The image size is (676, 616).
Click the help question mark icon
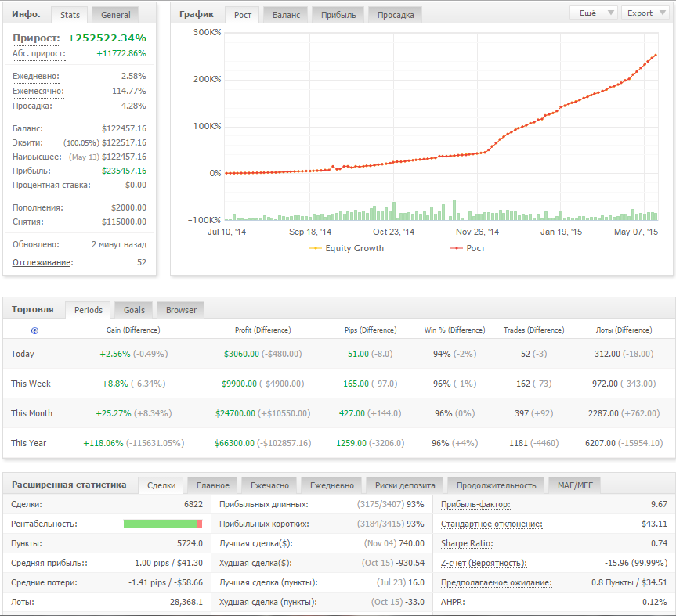pos(35,330)
